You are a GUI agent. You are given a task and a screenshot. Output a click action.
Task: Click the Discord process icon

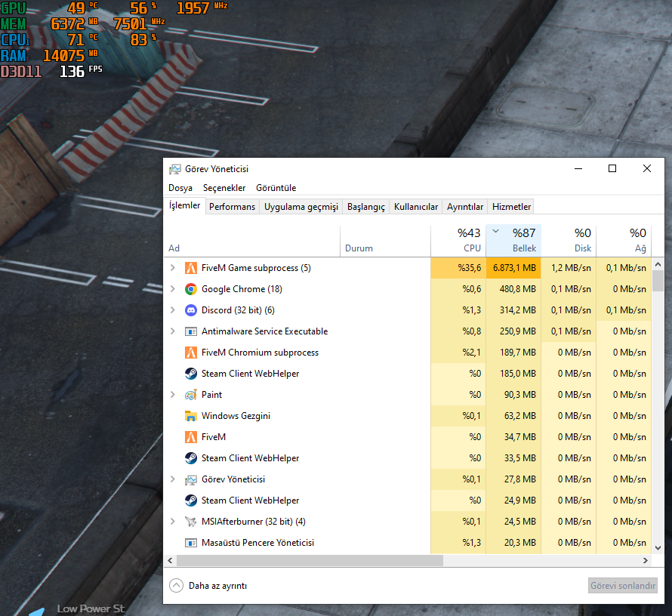click(191, 310)
